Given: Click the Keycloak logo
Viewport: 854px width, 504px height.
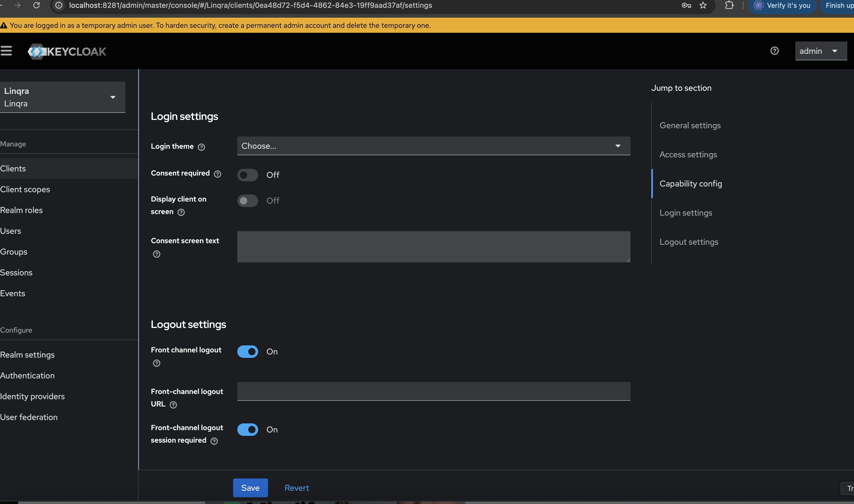Looking at the screenshot, I should [x=67, y=51].
